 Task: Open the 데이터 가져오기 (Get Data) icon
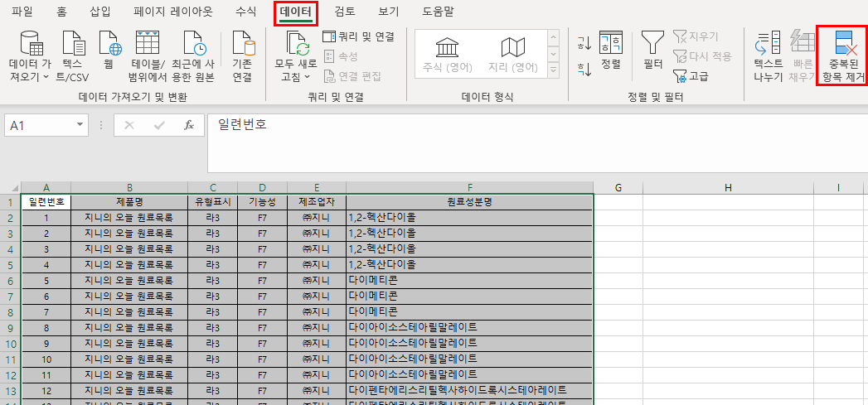pos(31,43)
